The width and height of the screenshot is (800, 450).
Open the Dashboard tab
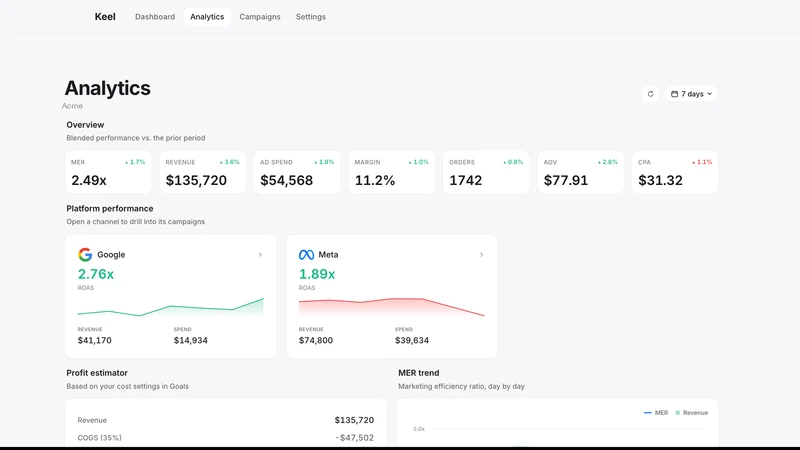(155, 17)
